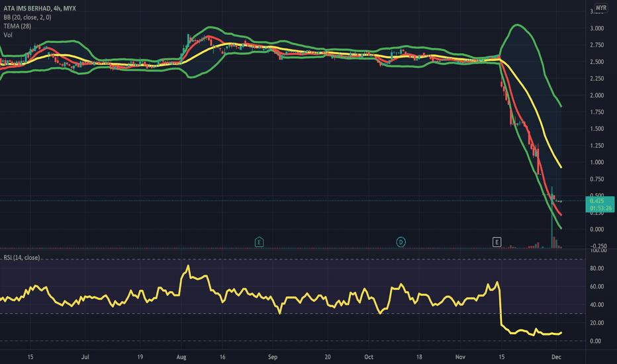Click the Nov date on time axis
The width and height of the screenshot is (617, 364).
pos(460,357)
